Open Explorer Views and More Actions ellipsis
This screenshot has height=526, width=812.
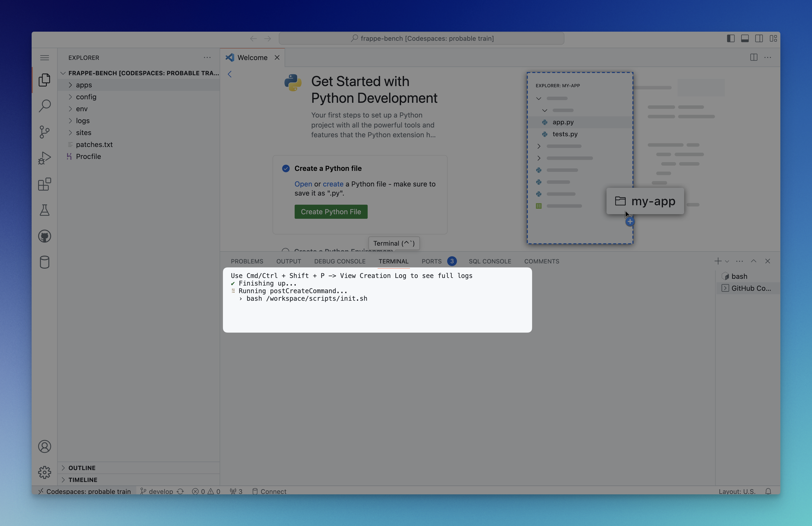pyautogui.click(x=207, y=57)
